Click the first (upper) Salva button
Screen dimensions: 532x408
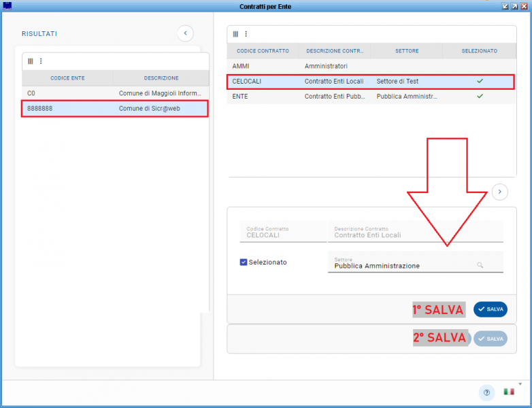(x=491, y=309)
